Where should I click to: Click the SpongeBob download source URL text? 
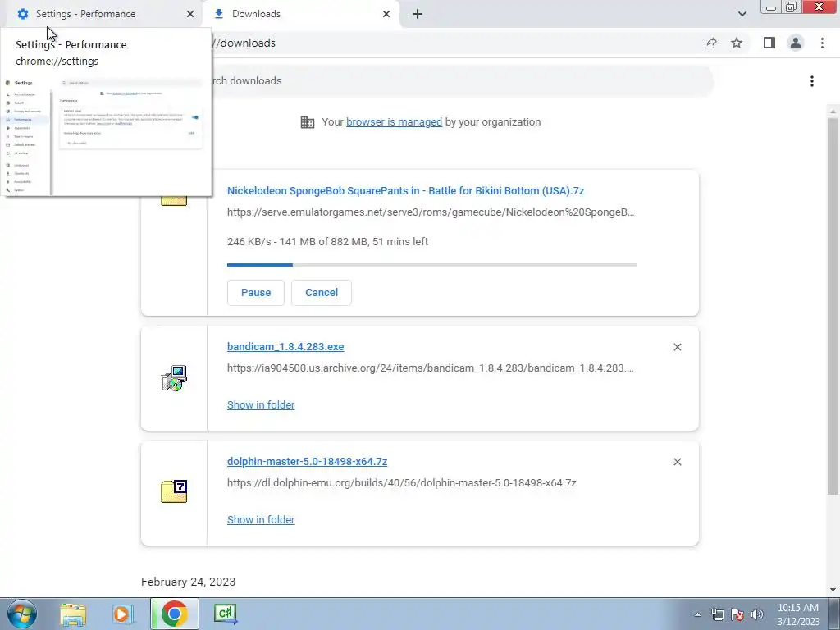(x=431, y=212)
